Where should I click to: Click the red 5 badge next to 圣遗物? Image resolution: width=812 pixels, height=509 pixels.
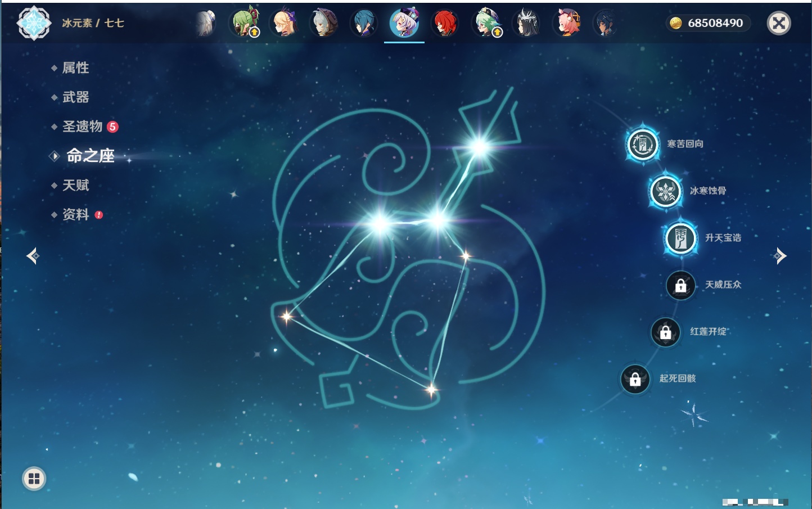pos(112,127)
